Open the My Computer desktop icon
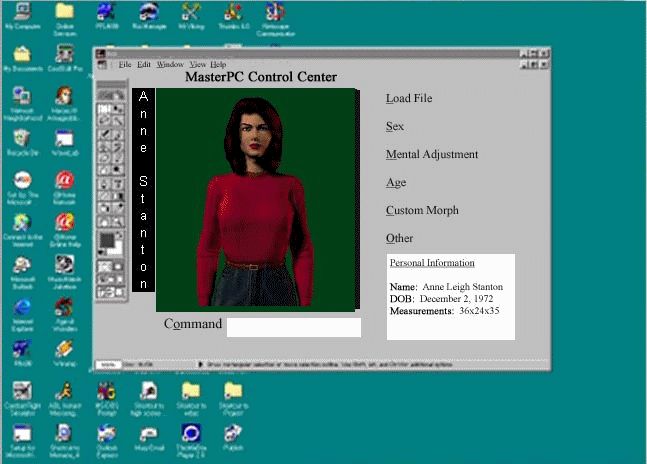This screenshot has width=647, height=464. point(20,15)
